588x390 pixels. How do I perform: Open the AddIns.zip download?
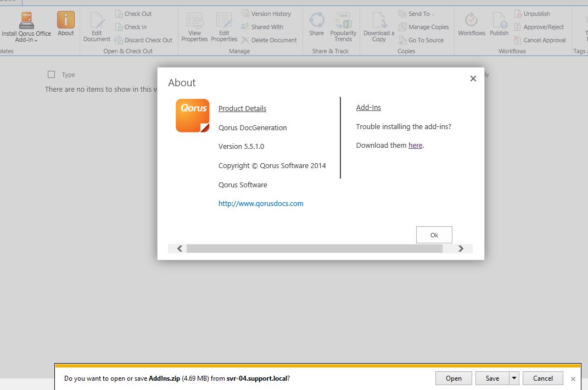(x=453, y=378)
